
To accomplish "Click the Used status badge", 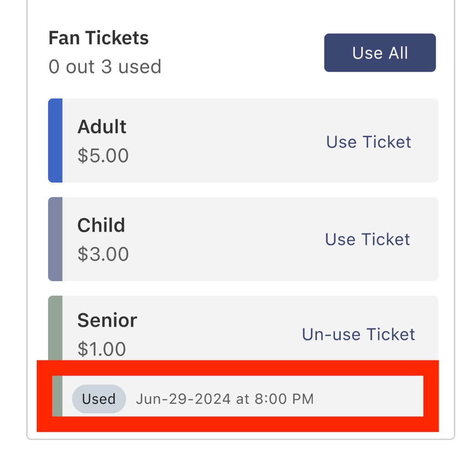I will (99, 399).
